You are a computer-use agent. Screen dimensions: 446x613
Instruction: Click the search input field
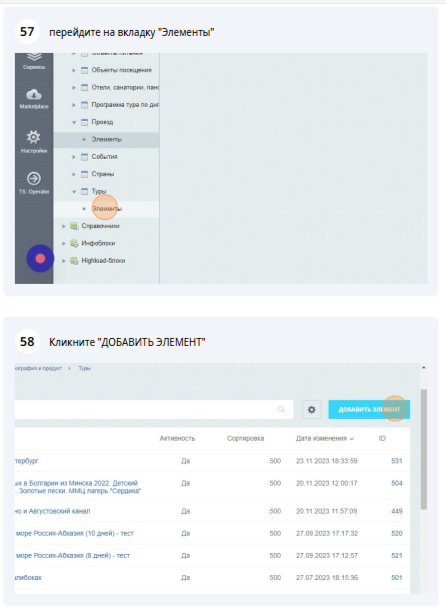click(x=154, y=409)
